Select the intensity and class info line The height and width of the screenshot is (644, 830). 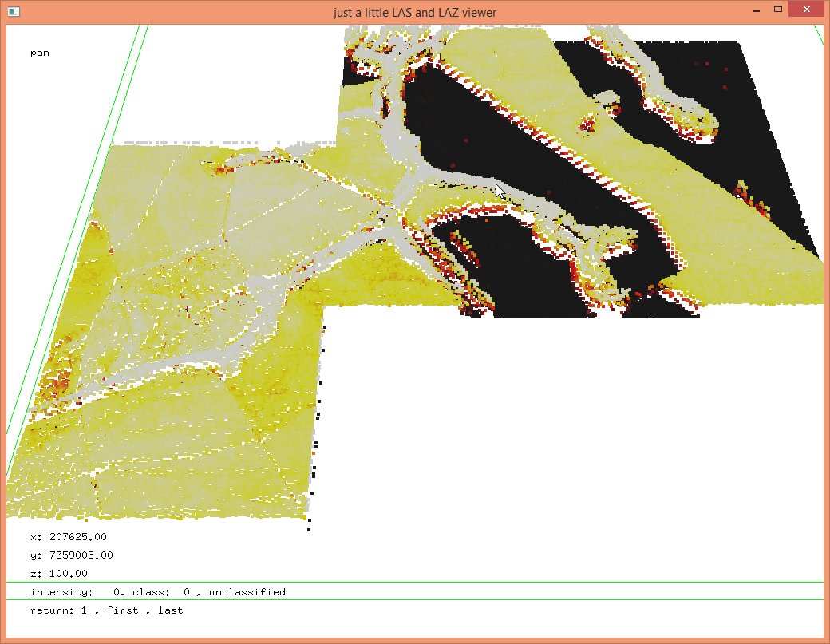coord(157,592)
